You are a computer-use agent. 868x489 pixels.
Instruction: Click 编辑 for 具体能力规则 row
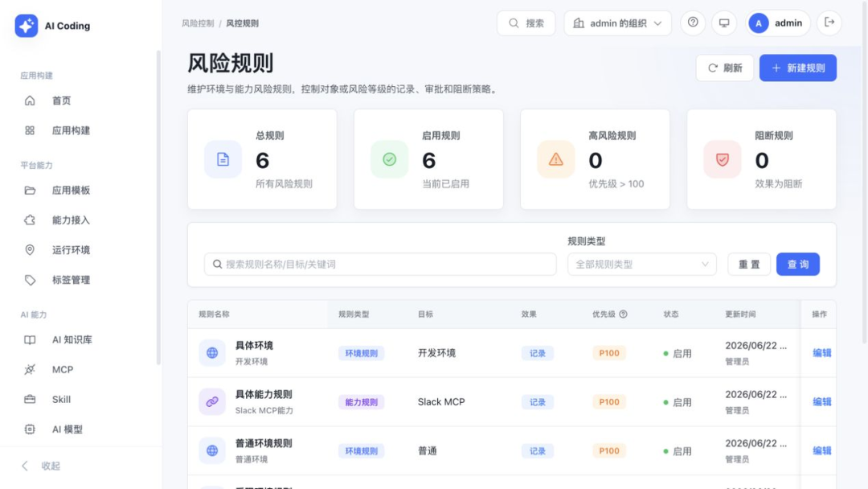822,402
